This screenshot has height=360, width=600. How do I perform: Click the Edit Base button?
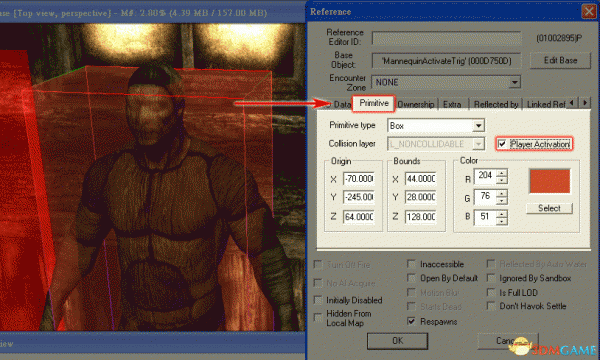[x=560, y=60]
